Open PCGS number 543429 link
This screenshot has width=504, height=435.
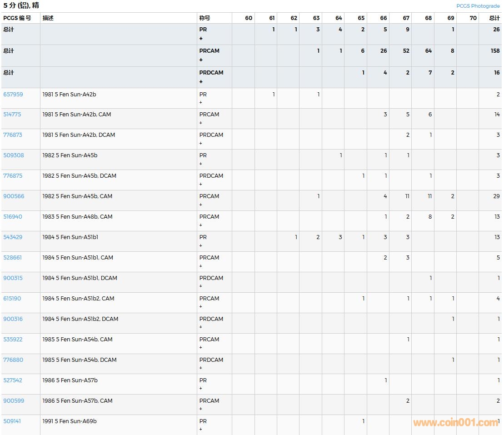13,237
